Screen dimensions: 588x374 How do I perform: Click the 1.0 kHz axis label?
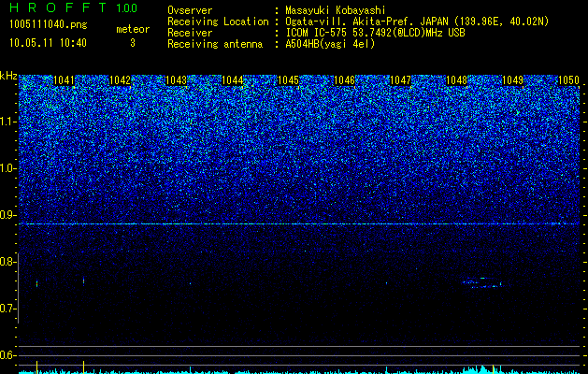[x=7, y=168]
